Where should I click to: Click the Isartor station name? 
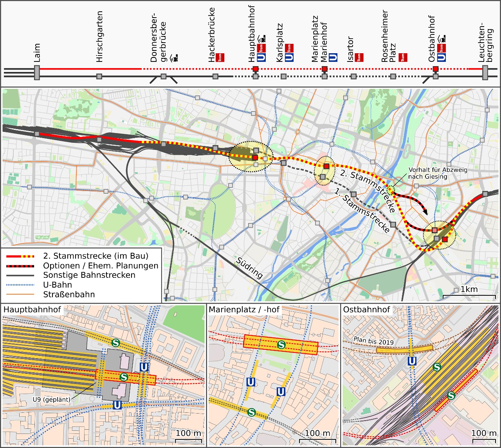click(x=350, y=49)
